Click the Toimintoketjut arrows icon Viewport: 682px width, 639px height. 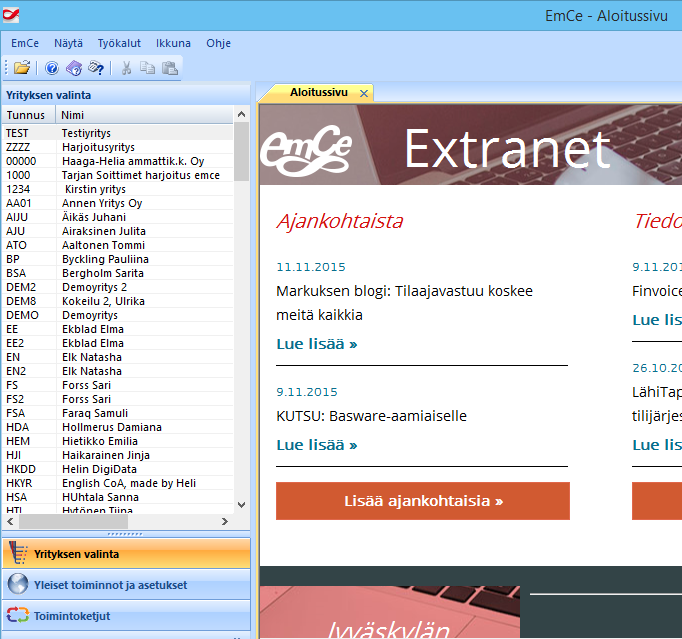tap(18, 615)
